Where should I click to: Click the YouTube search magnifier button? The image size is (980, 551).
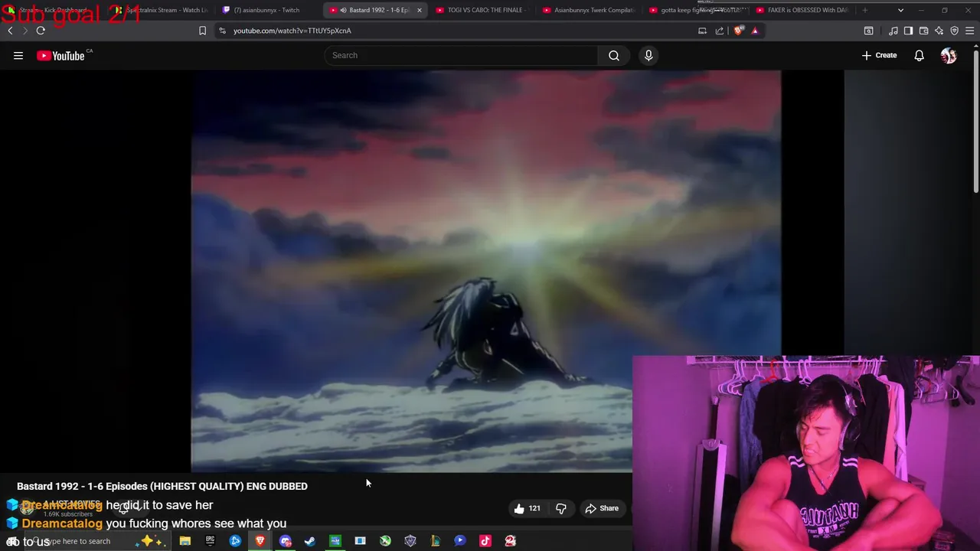coord(614,55)
